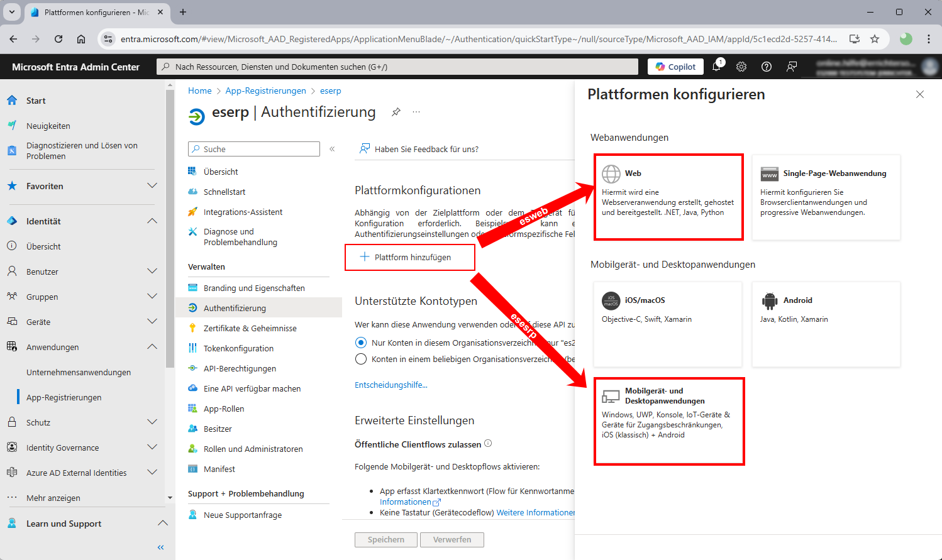942x560 pixels.
Task: Select Nur Konten in diesem Organisationsverzeichnis
Action: click(361, 343)
